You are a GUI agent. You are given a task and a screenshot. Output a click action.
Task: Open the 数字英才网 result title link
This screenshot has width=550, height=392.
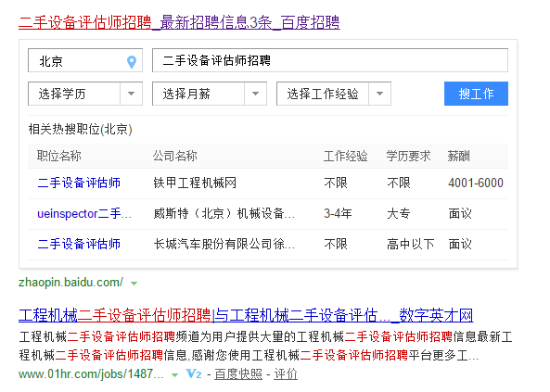point(246,315)
